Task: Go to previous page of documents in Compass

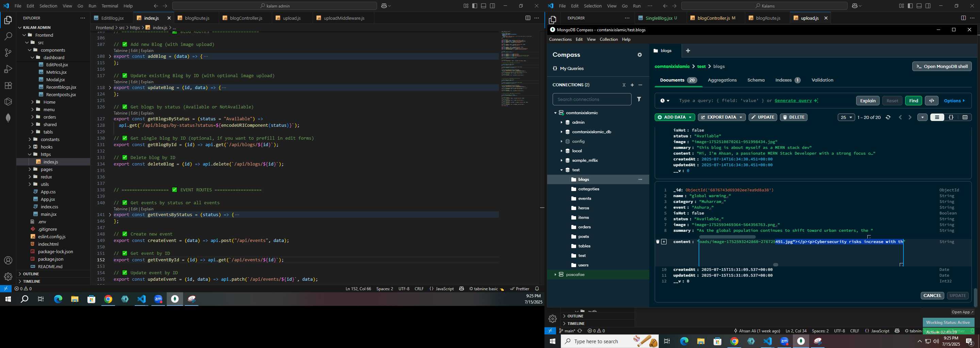Action: pyautogui.click(x=900, y=117)
